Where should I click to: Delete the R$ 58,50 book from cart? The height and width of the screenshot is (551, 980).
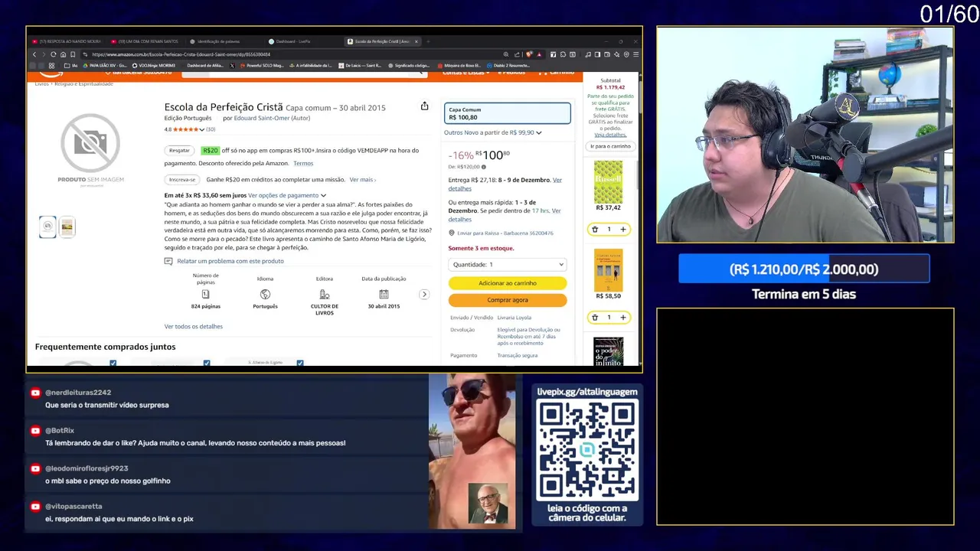(x=595, y=317)
